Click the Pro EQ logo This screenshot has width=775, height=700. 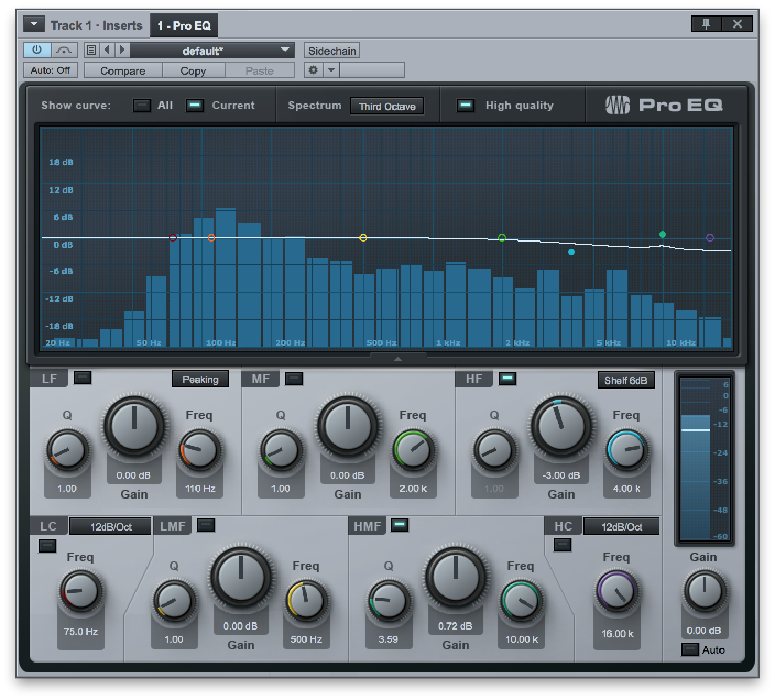pos(664,105)
